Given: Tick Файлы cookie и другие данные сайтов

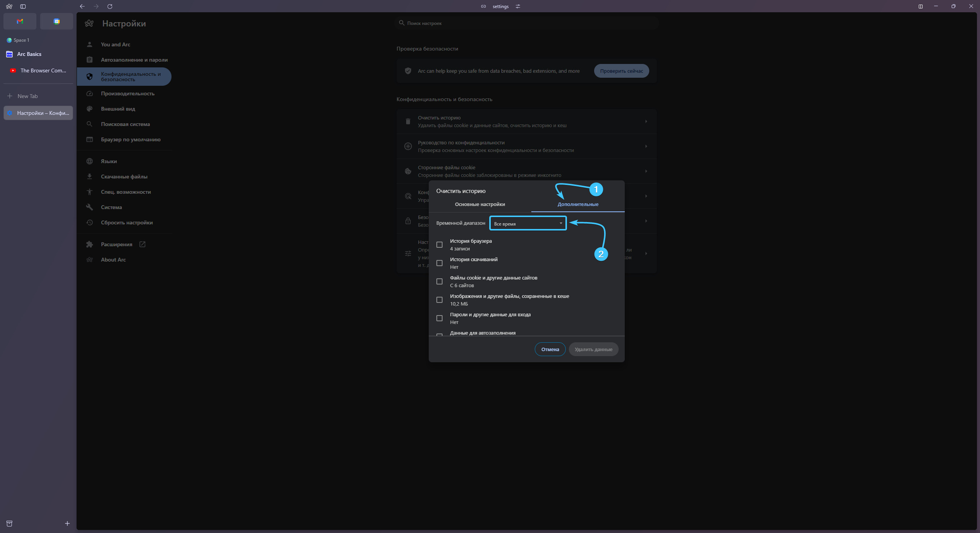Looking at the screenshot, I should (439, 281).
